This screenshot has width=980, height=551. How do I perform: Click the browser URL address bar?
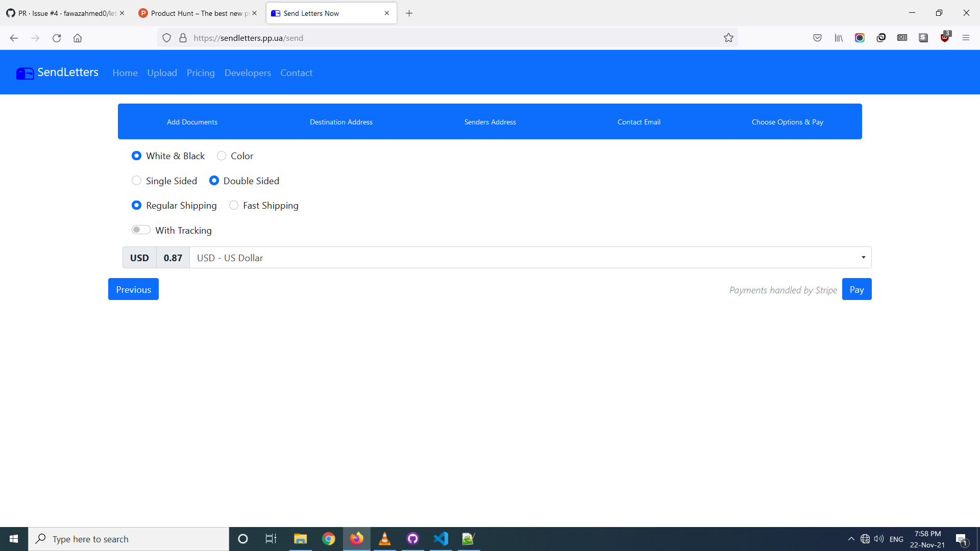click(x=449, y=38)
